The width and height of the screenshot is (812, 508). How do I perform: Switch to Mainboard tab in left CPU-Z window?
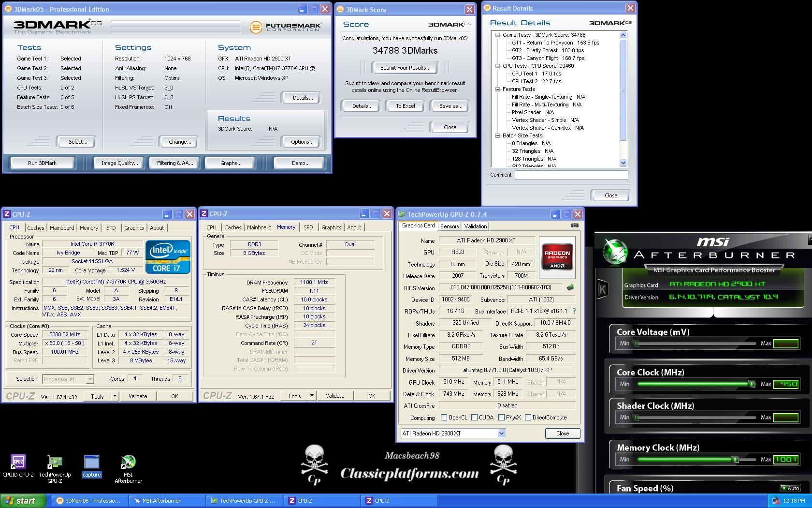coord(62,228)
